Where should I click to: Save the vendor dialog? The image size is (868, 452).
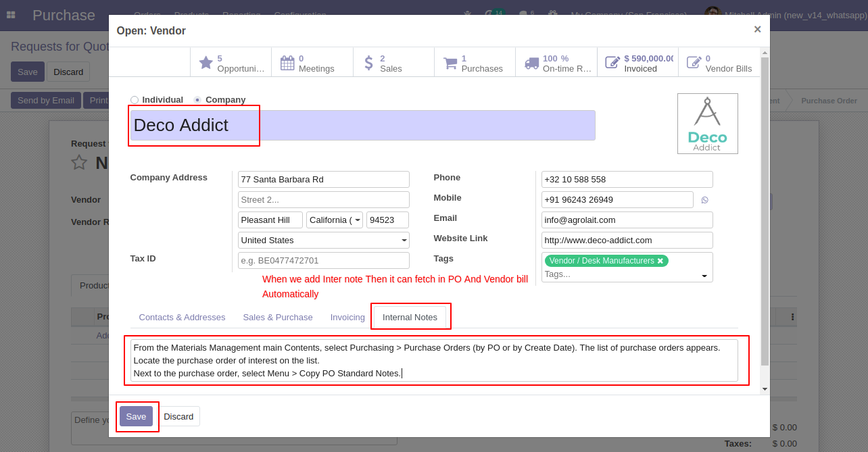coord(136,416)
